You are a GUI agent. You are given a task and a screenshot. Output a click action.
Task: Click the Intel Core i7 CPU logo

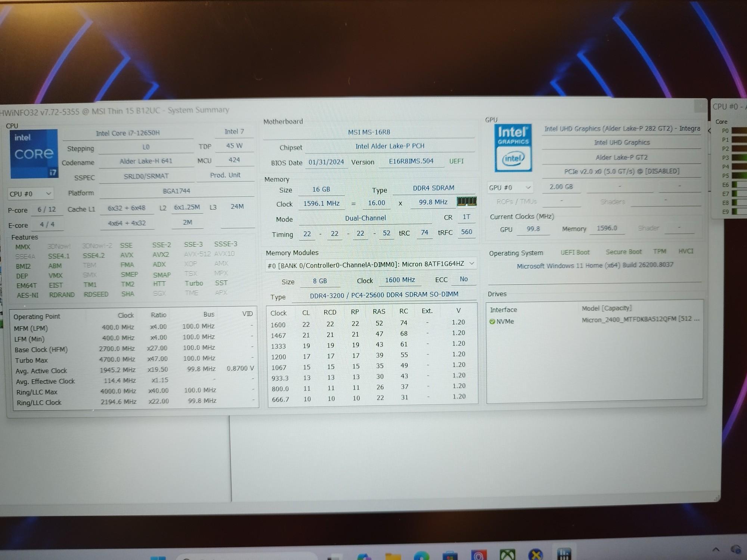34,153
